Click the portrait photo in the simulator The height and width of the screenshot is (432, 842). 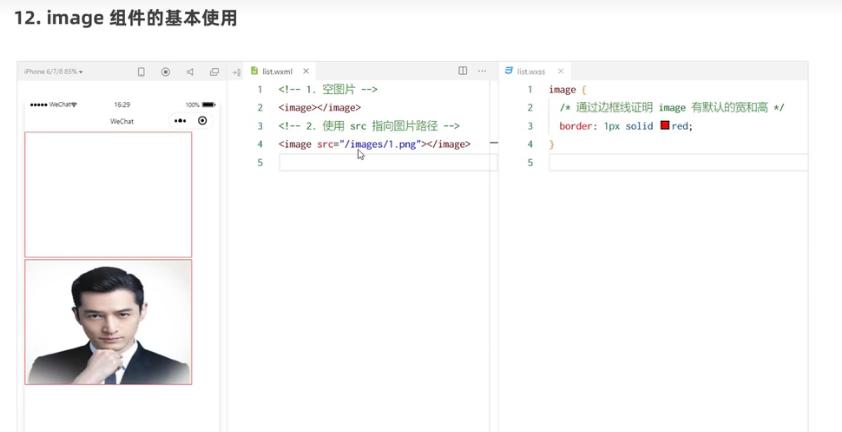(x=108, y=322)
